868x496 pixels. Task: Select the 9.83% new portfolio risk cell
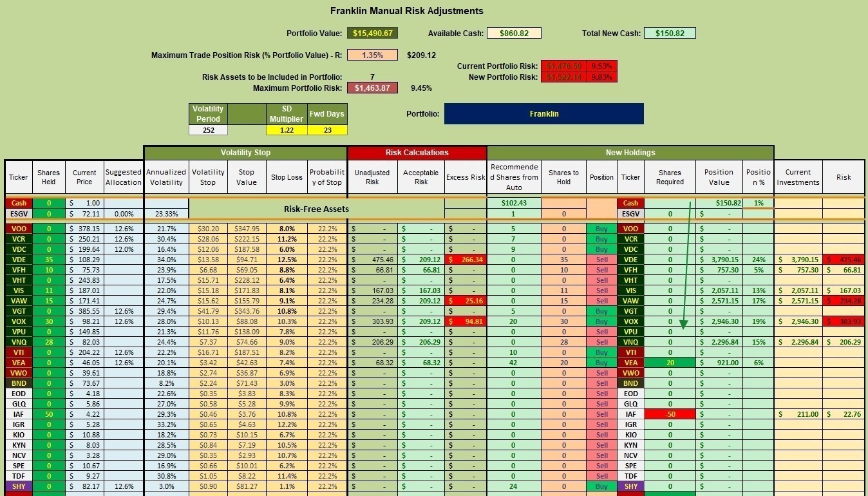pos(601,77)
